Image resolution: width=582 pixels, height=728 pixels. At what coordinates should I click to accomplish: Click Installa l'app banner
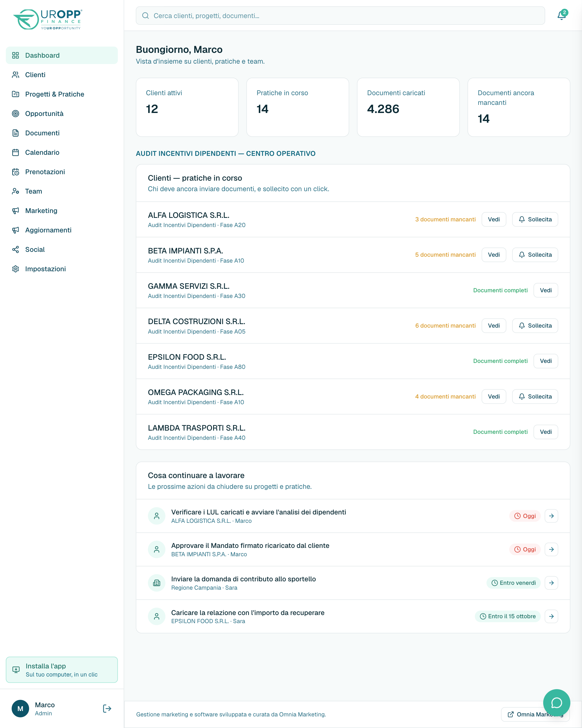[62, 669]
